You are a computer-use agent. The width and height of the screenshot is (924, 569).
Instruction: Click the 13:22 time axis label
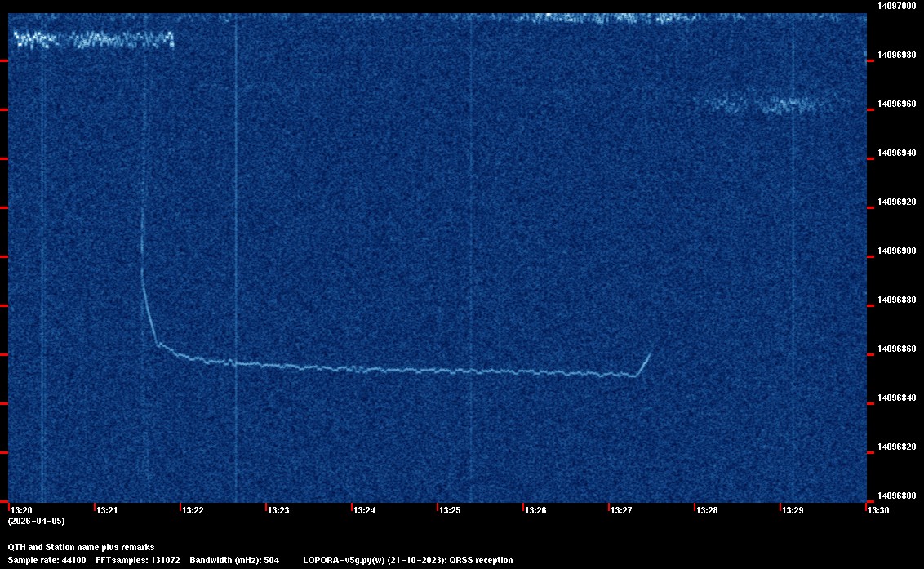tap(193, 510)
